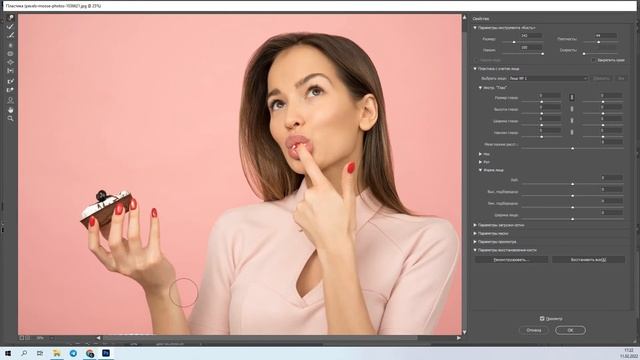This screenshot has width=640, height=360.
Task: Click the canvas vertical scrollbar down arrow
Action: coord(464,332)
